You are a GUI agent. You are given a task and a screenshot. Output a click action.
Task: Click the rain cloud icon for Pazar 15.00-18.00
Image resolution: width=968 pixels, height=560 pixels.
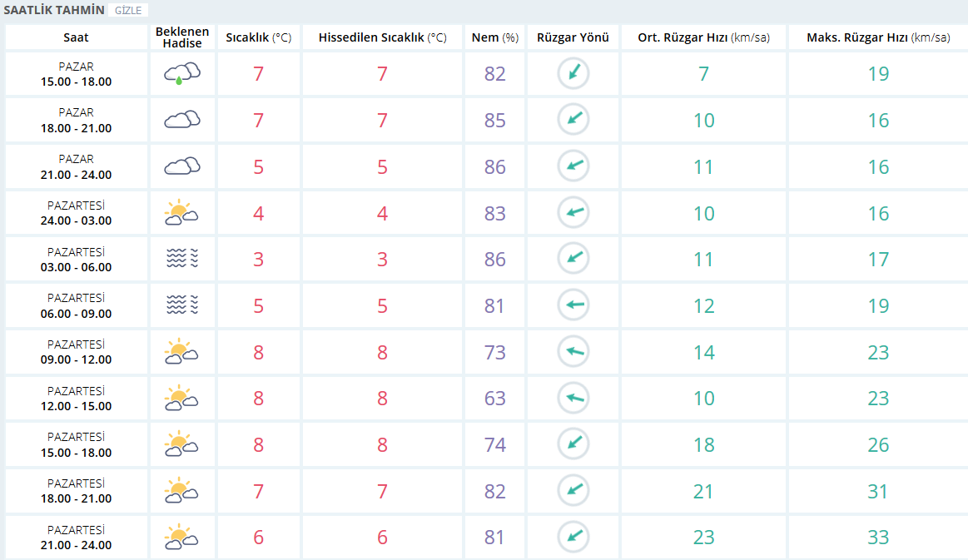pyautogui.click(x=182, y=73)
